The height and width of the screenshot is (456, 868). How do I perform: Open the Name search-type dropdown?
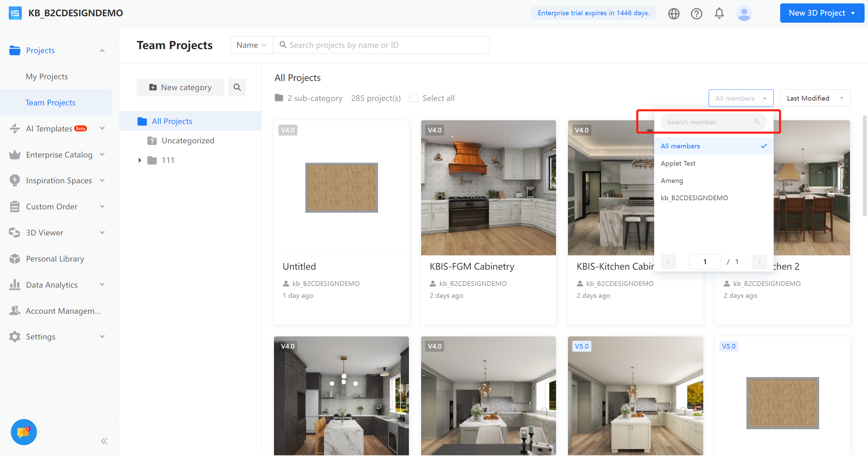click(x=251, y=45)
